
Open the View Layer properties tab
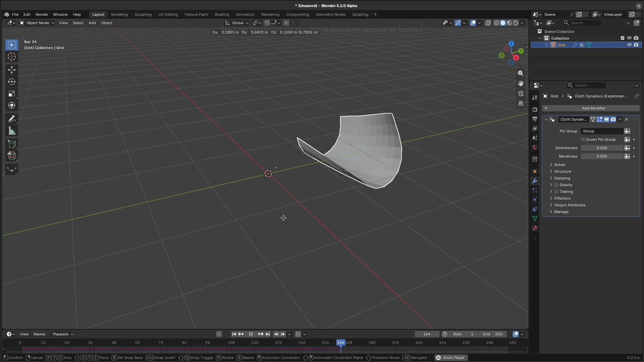click(x=535, y=128)
